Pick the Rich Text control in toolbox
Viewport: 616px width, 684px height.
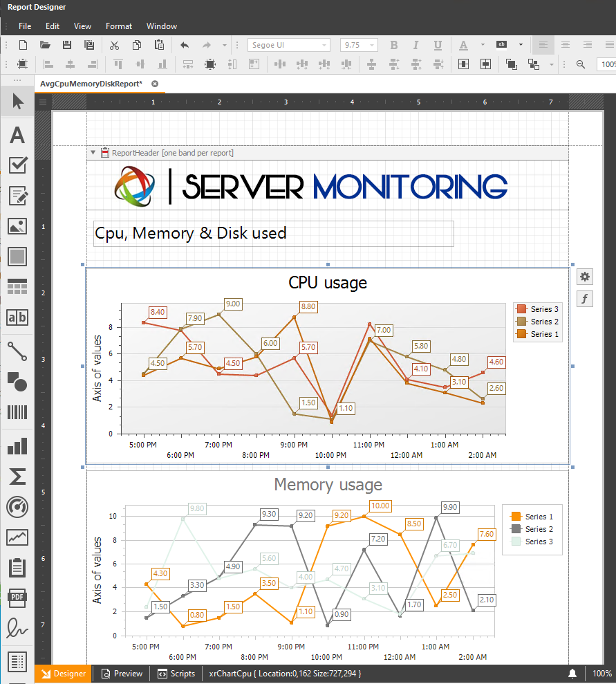tap(17, 196)
